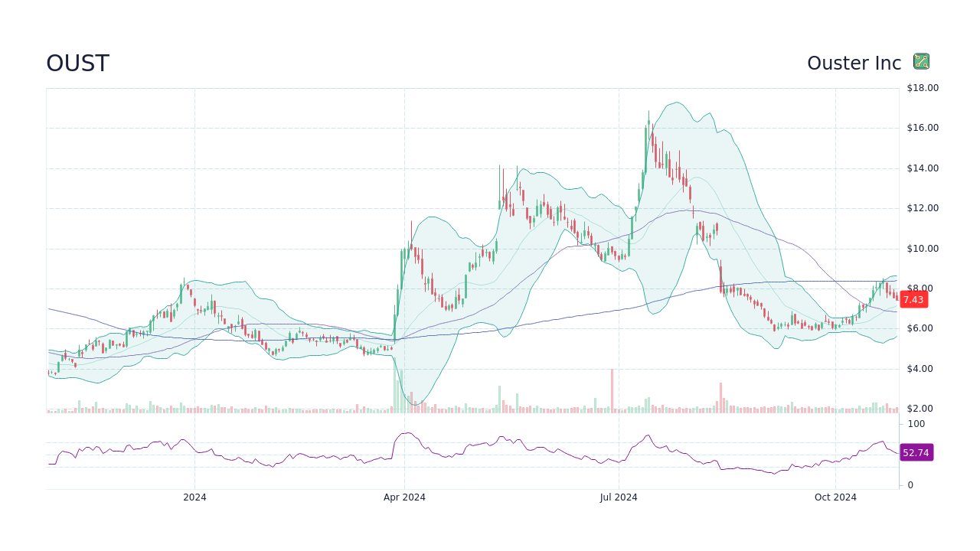Screen dimensions: 980x551
Task: Click the tall red volume bar near July
Action: coord(612,391)
